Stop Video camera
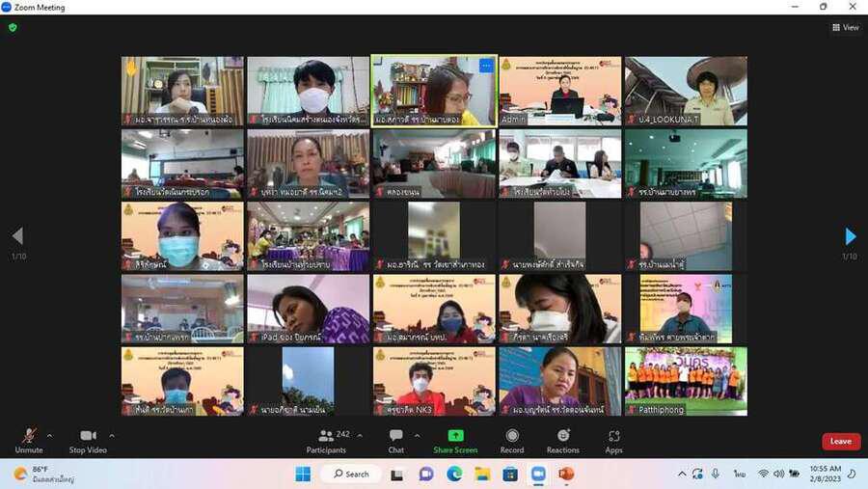Image resolution: width=868 pixels, height=489 pixels. click(88, 439)
